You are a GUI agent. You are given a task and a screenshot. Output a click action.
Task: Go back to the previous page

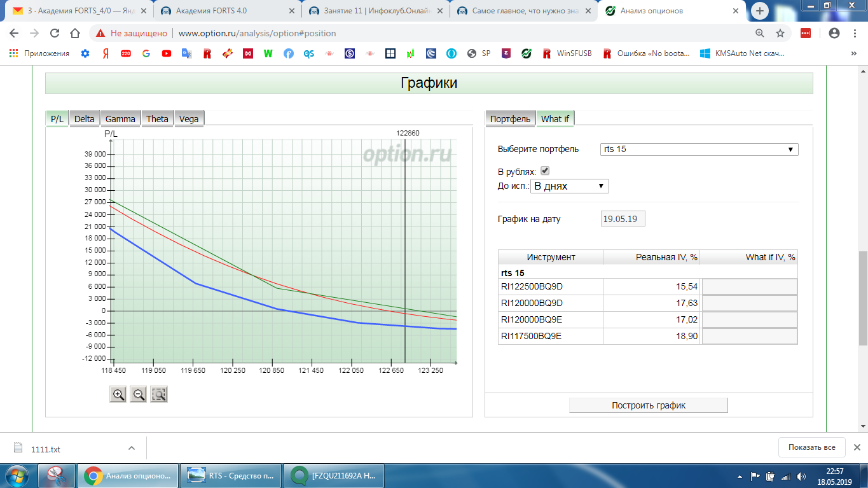[14, 33]
